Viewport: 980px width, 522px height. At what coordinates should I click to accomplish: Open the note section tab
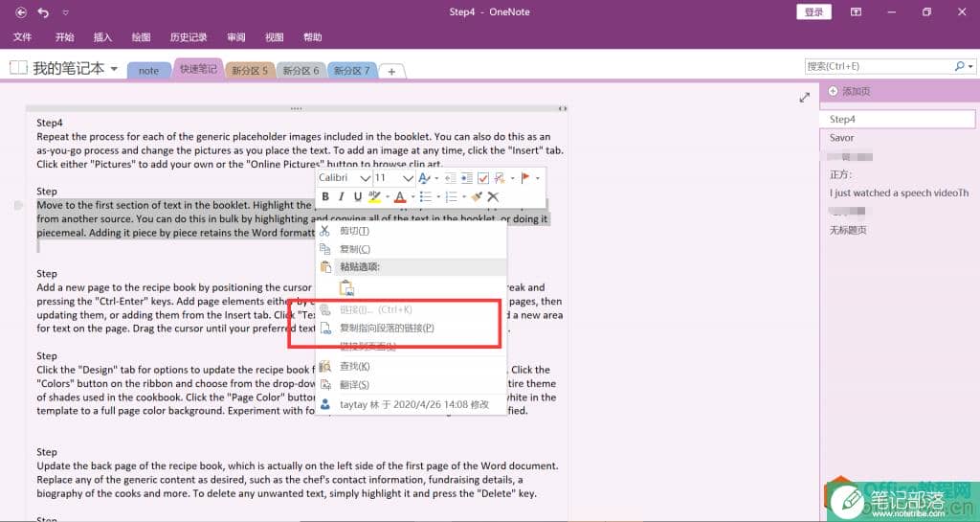click(x=148, y=71)
